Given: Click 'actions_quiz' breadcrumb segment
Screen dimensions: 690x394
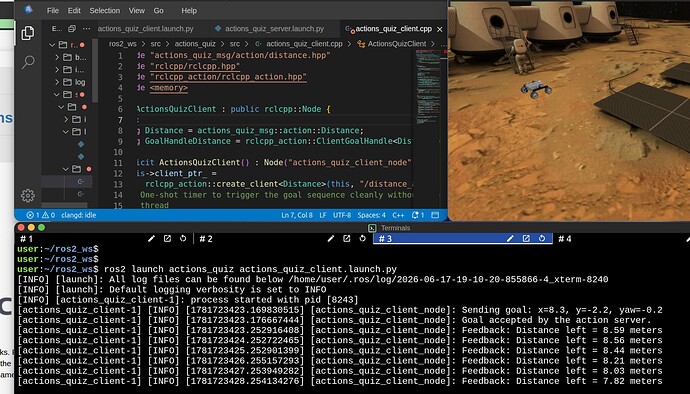Looking at the screenshot, I should point(195,44).
